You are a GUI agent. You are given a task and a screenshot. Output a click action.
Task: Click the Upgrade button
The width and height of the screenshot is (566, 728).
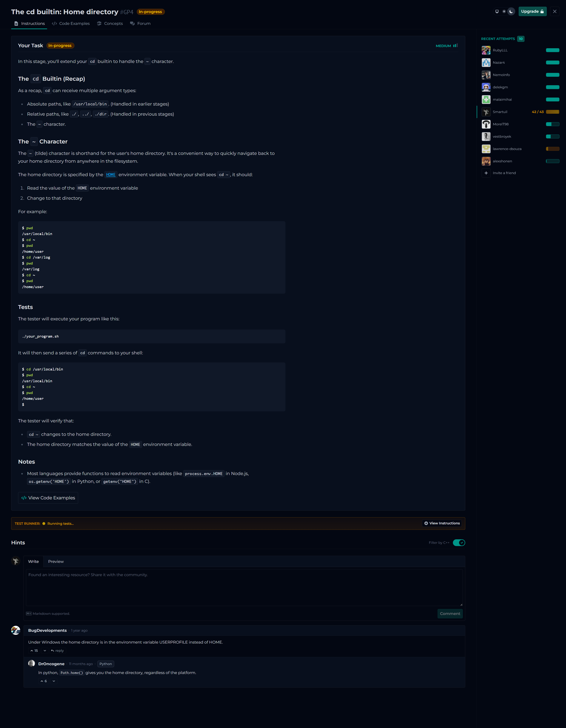[x=532, y=11]
